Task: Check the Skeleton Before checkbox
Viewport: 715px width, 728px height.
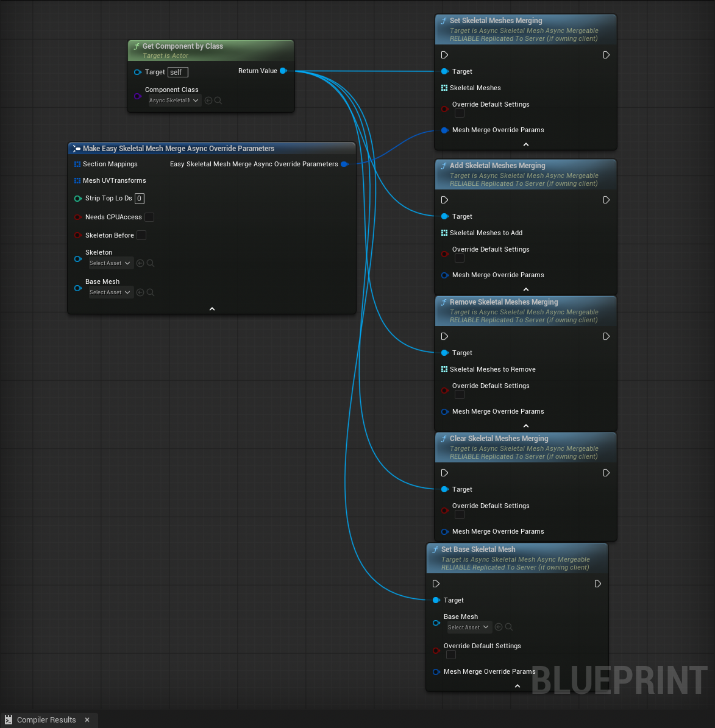Action: coord(141,235)
